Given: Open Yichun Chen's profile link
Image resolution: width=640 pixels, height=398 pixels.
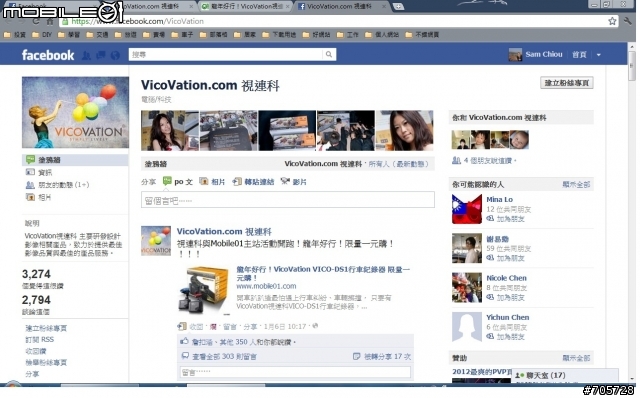Looking at the screenshot, I should [x=507, y=317].
